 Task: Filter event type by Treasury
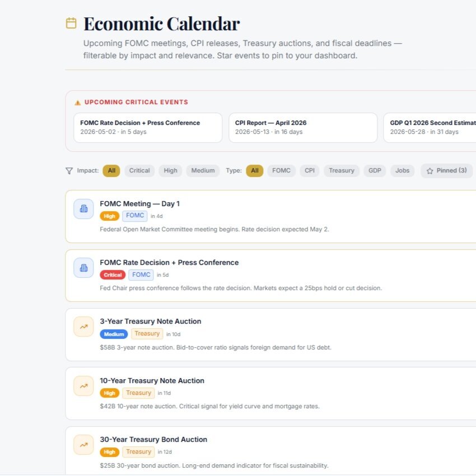point(342,171)
